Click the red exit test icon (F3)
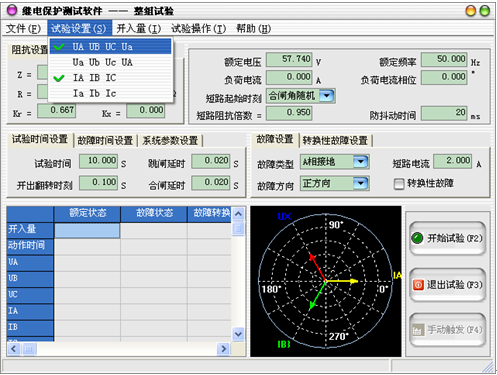The height and width of the screenshot is (375, 497). pyautogui.click(x=418, y=285)
